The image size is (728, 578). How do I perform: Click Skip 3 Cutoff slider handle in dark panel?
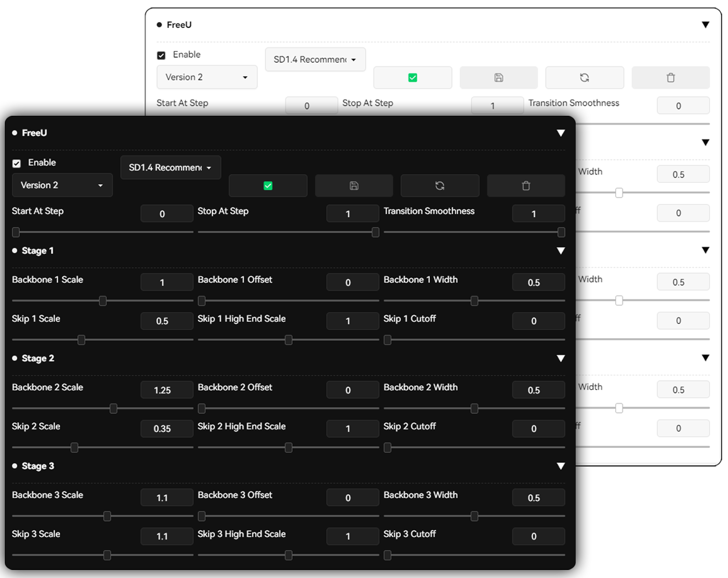[387, 555]
